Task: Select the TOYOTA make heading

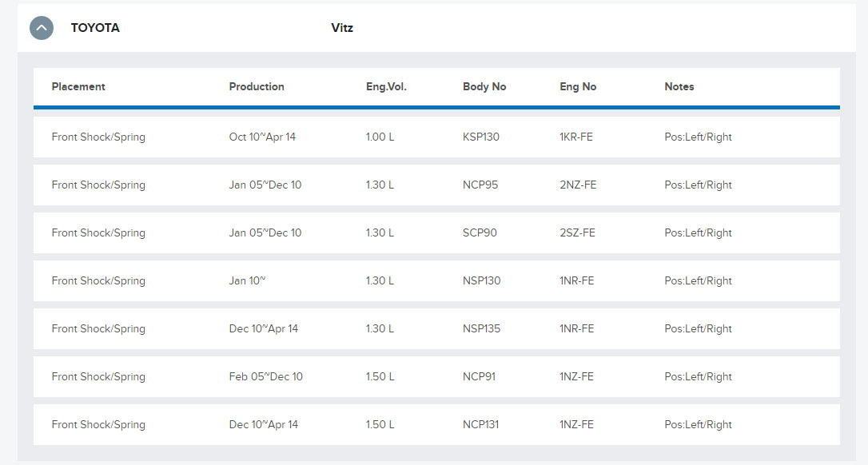Action: [95, 28]
